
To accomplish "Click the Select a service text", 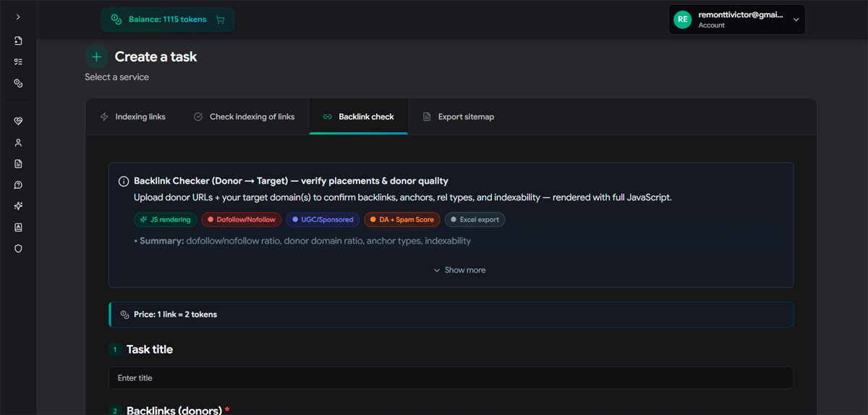I will pos(117,77).
